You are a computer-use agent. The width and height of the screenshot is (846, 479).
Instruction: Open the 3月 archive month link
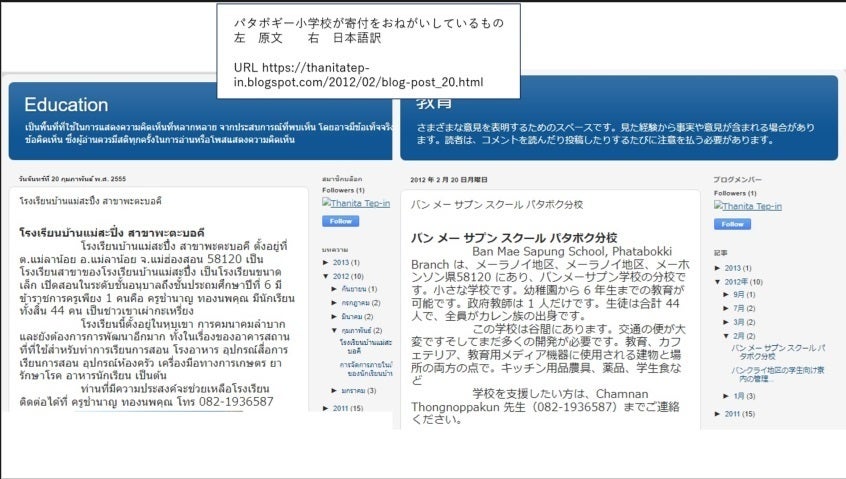pos(739,322)
